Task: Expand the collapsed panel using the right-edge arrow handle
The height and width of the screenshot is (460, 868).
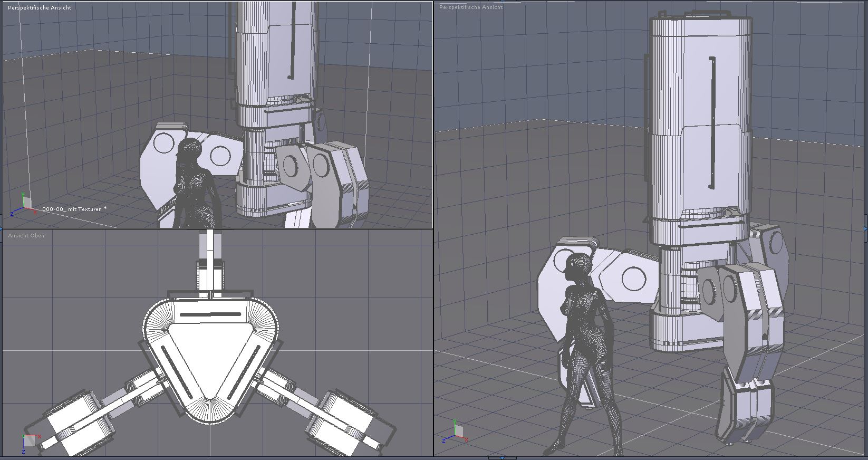Action: pyautogui.click(x=865, y=227)
